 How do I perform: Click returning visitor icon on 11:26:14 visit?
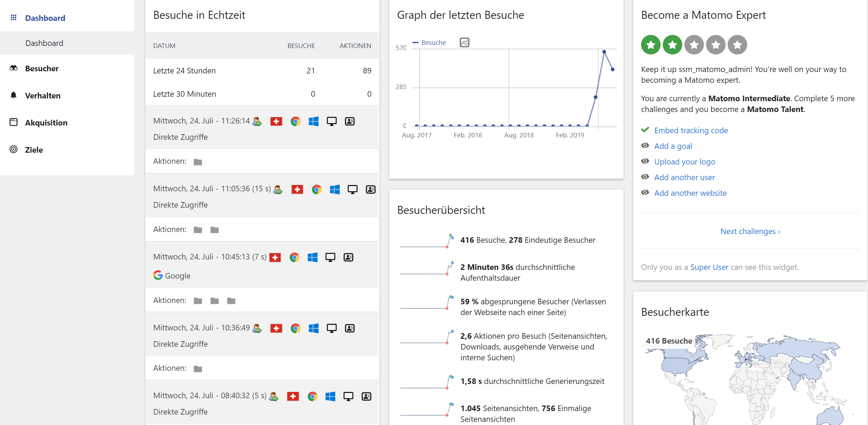(x=257, y=121)
